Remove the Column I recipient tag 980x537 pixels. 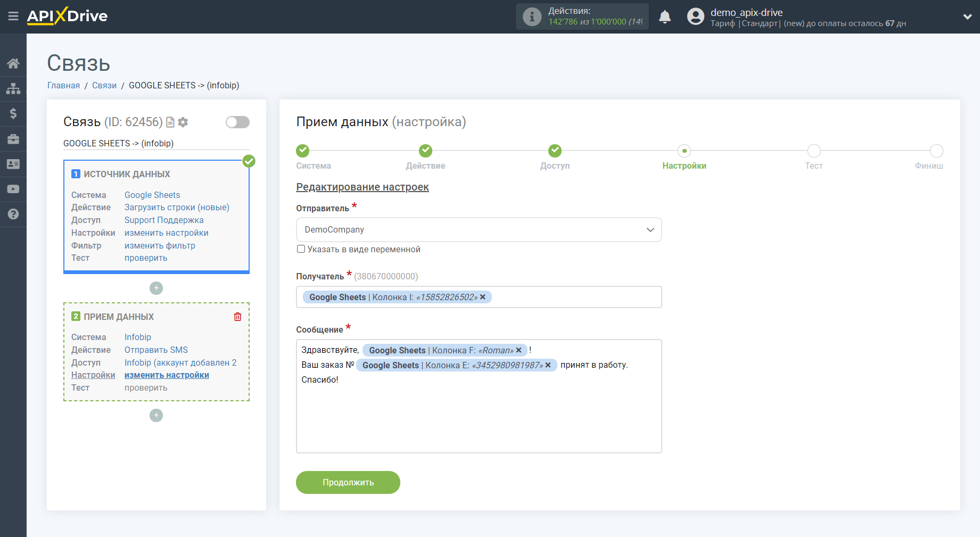click(483, 297)
